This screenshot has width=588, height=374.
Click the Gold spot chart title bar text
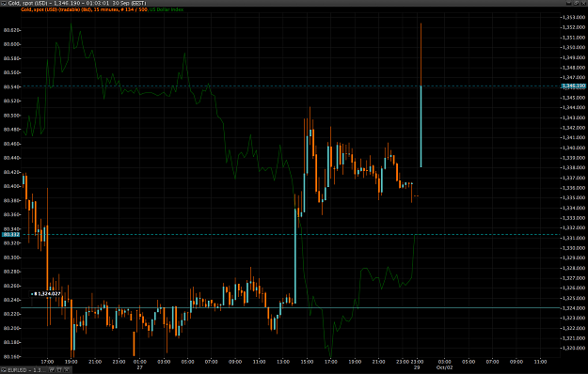pos(77,3)
